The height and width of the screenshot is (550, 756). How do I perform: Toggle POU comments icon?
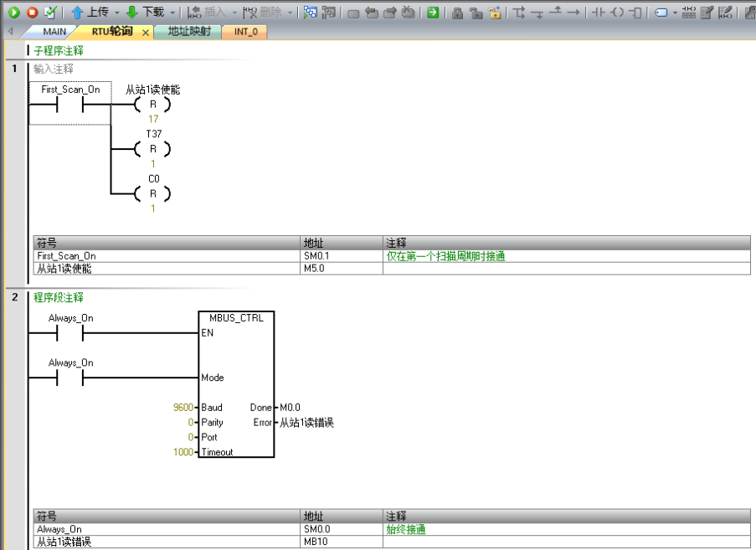click(707, 13)
